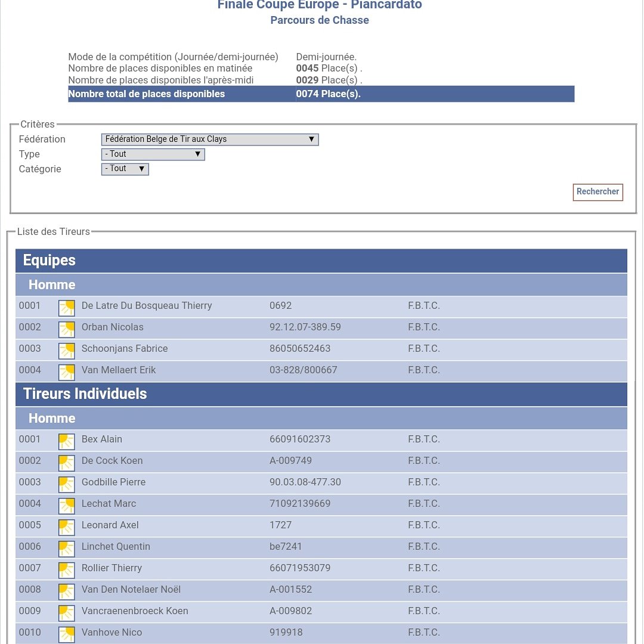Image resolution: width=644 pixels, height=644 pixels.
Task: Click the Demi-journée mode value
Action: click(326, 57)
